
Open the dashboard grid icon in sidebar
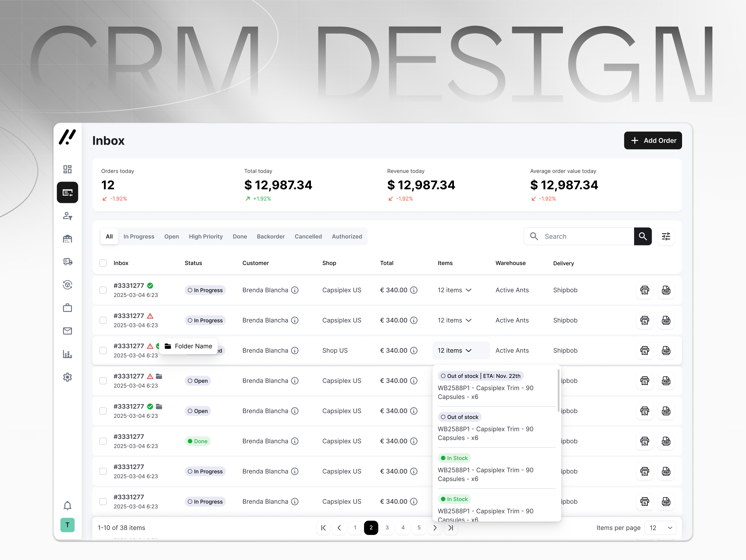(x=67, y=169)
